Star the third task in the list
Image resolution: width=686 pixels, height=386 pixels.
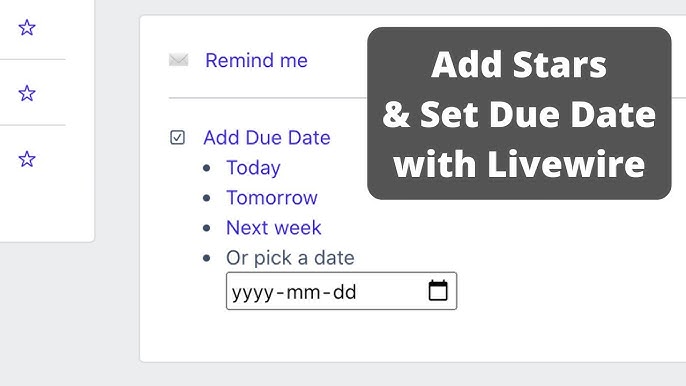coord(27,159)
